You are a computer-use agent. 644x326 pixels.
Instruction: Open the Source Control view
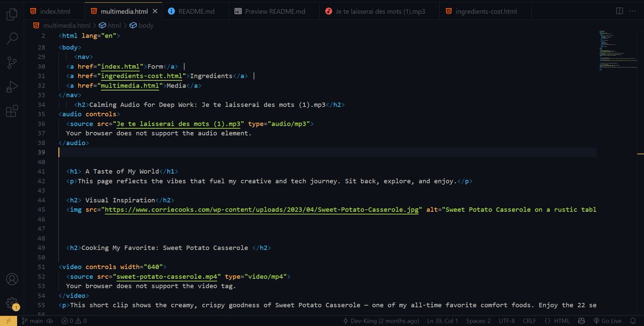(11, 63)
